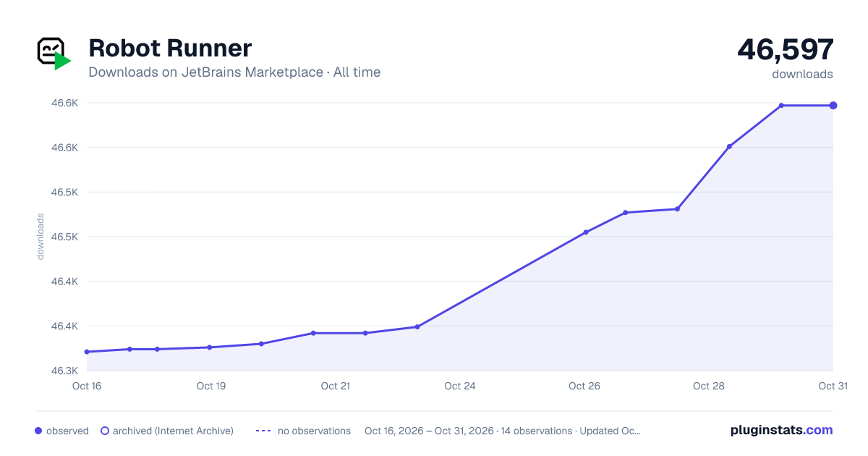The width and height of the screenshot is (868, 456).
Task: Click the 'Downloads on JetBrains Marketplace · All time' subtitle
Action: [234, 72]
